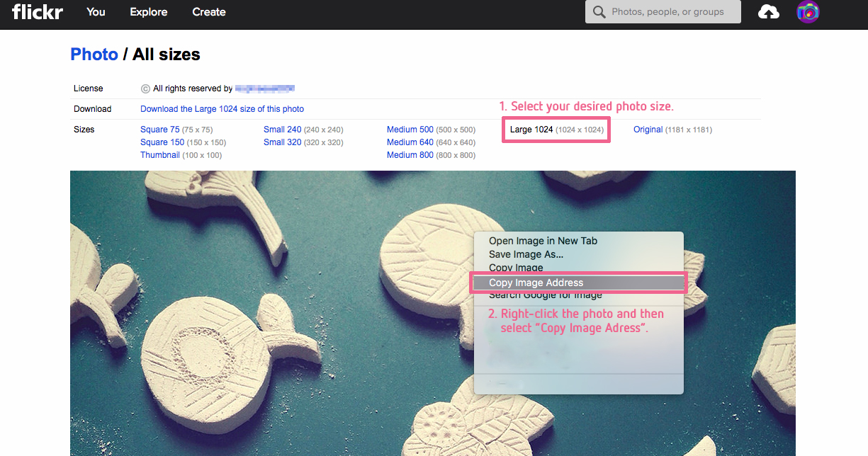Go back via the Photo breadcrumb link

tap(94, 55)
